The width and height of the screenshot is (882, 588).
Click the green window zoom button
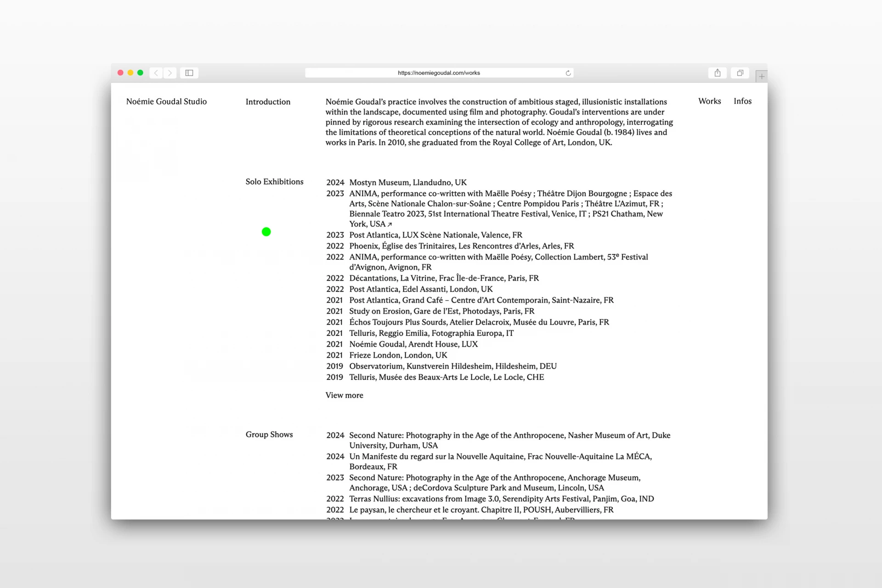(x=140, y=73)
